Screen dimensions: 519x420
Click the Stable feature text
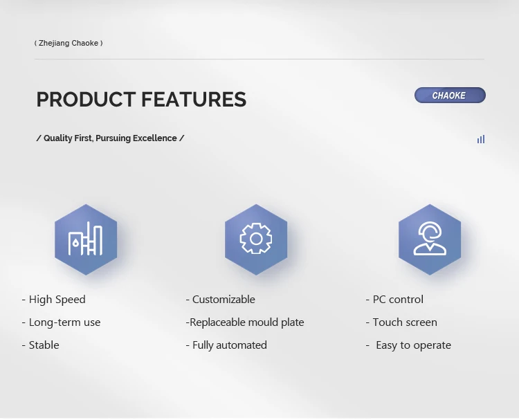pos(44,345)
